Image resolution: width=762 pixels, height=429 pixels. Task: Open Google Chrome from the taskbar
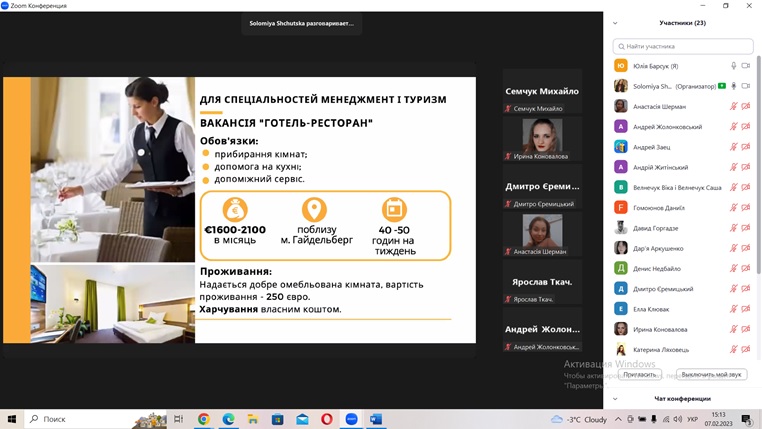tap(204, 419)
